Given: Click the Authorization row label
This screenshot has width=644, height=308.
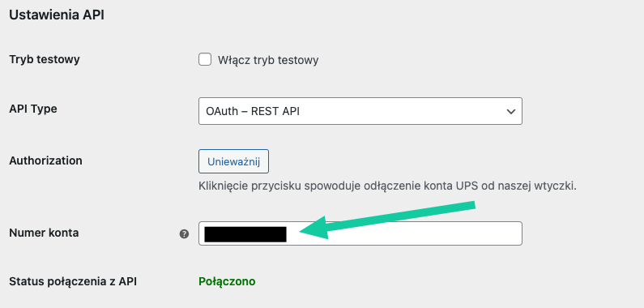Looking at the screenshot, I should pos(45,160).
